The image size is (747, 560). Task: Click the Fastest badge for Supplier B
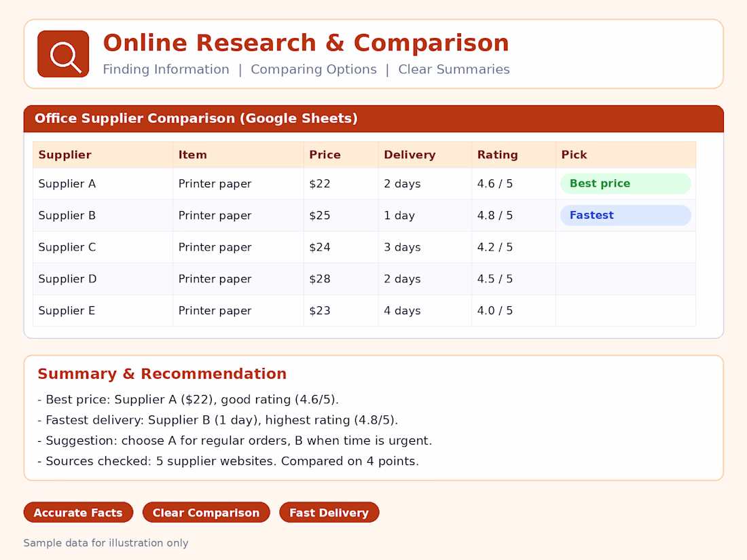coord(625,215)
